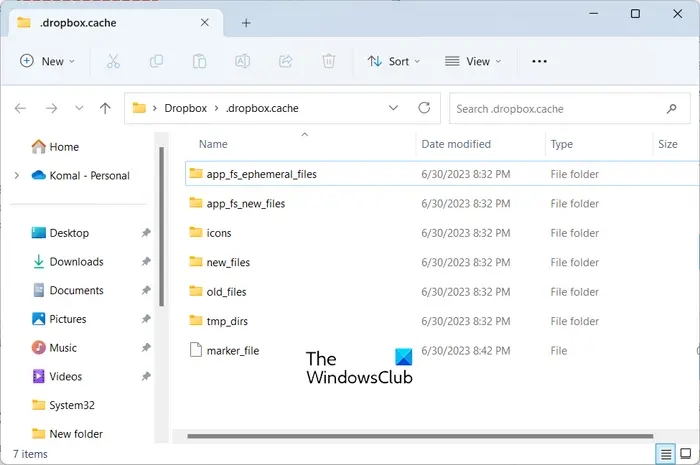Click the pin icon beside Downloads

click(x=146, y=262)
